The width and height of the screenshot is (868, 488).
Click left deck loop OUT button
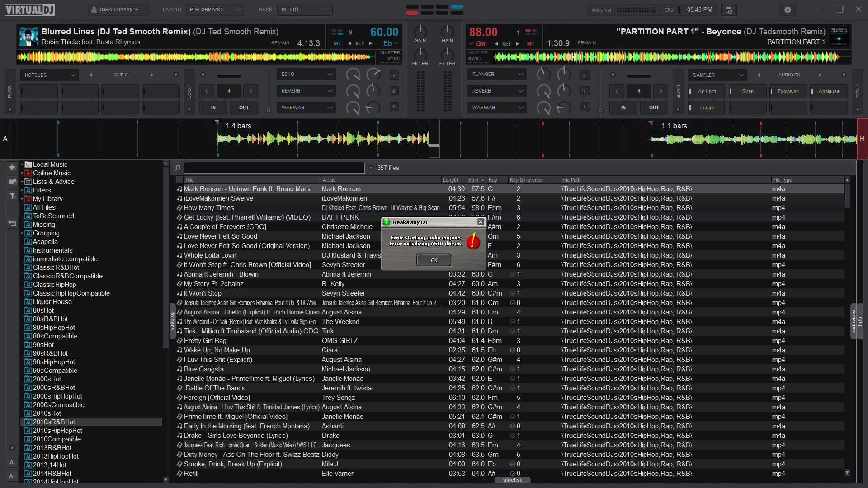pyautogui.click(x=244, y=108)
